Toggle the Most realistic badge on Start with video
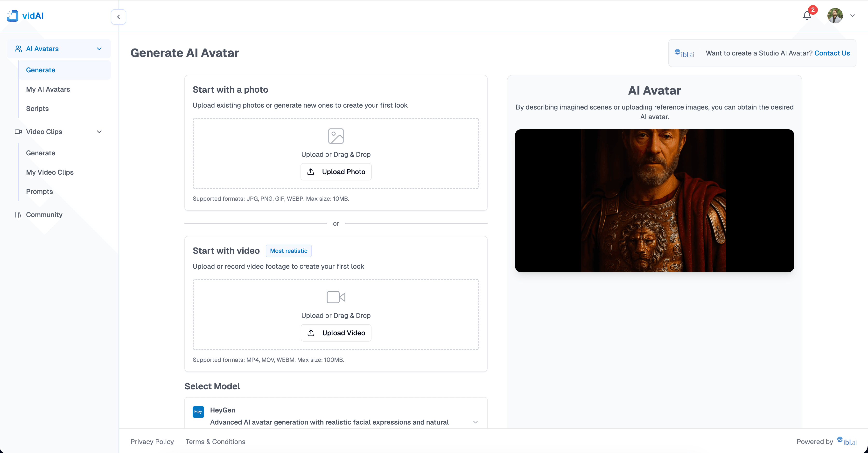Image resolution: width=868 pixels, height=453 pixels. (288, 251)
